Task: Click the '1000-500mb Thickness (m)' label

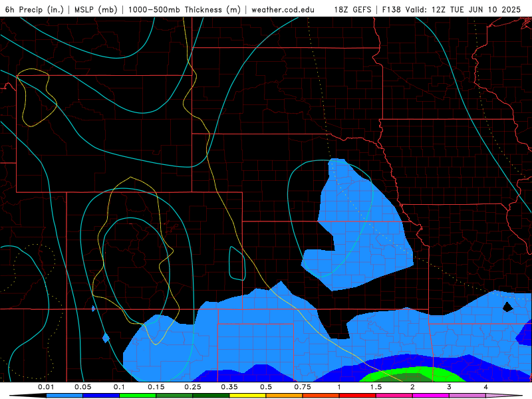Action: 184,9
